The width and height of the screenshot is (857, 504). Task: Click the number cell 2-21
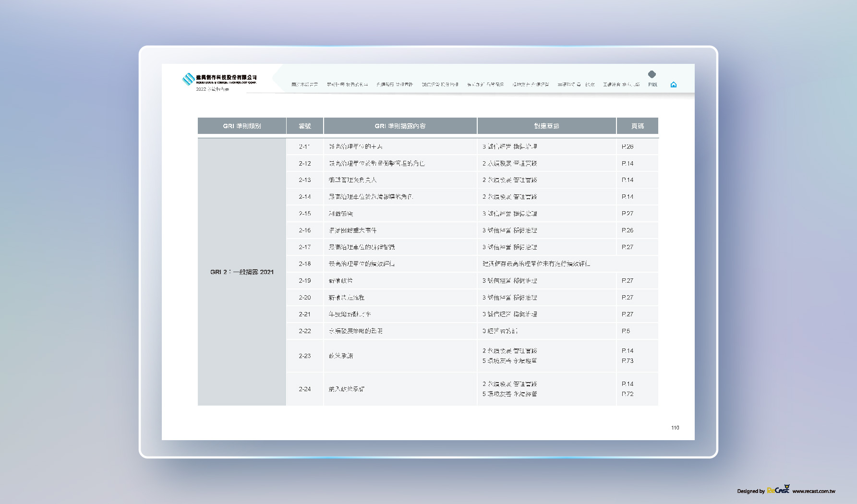pyautogui.click(x=305, y=314)
